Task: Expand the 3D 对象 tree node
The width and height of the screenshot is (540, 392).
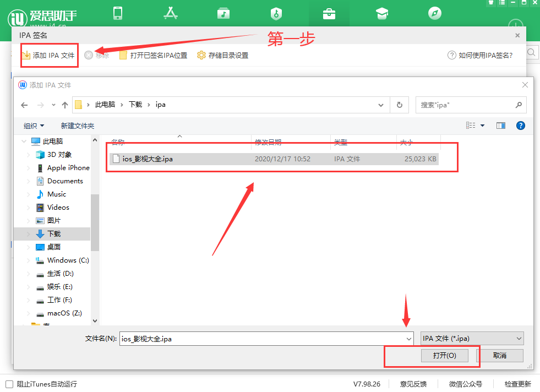Action: 29,155
